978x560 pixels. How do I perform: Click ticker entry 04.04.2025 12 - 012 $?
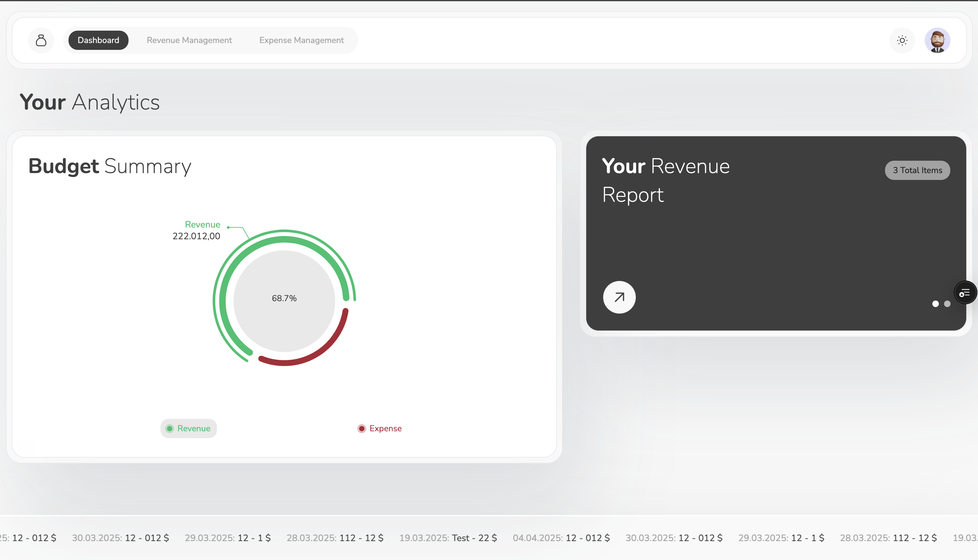coord(561,538)
